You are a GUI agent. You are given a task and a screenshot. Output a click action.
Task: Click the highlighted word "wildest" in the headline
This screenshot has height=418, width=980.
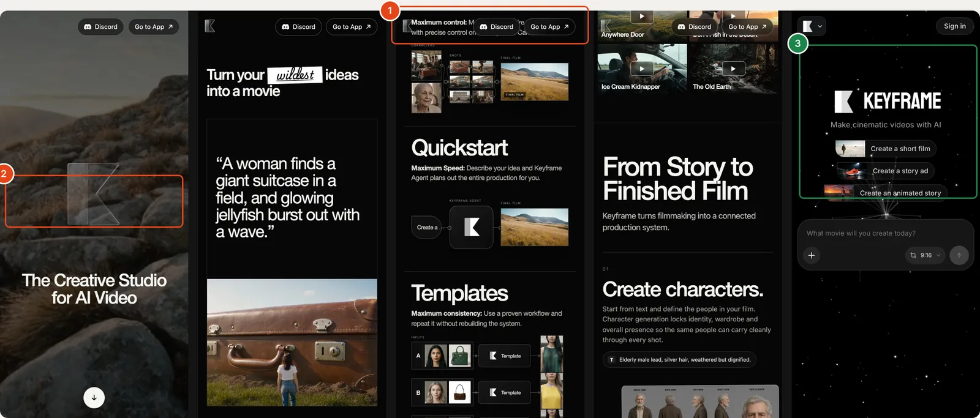tap(295, 75)
